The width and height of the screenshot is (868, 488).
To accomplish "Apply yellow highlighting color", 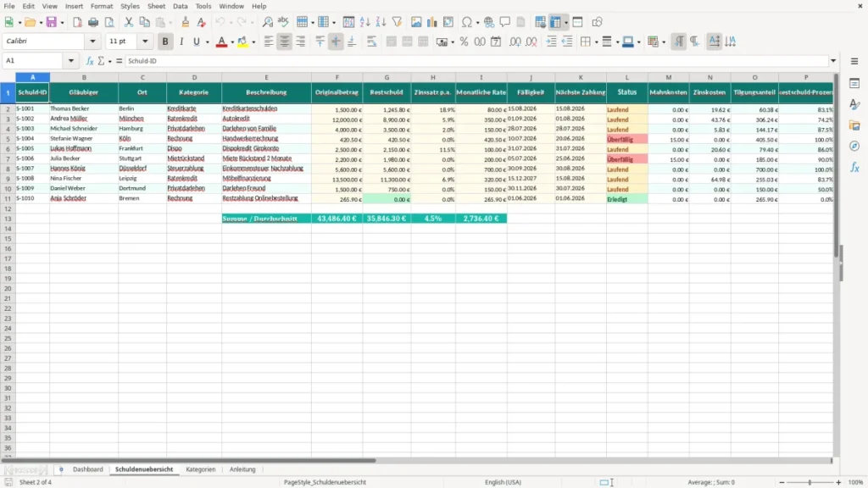I will pos(242,42).
